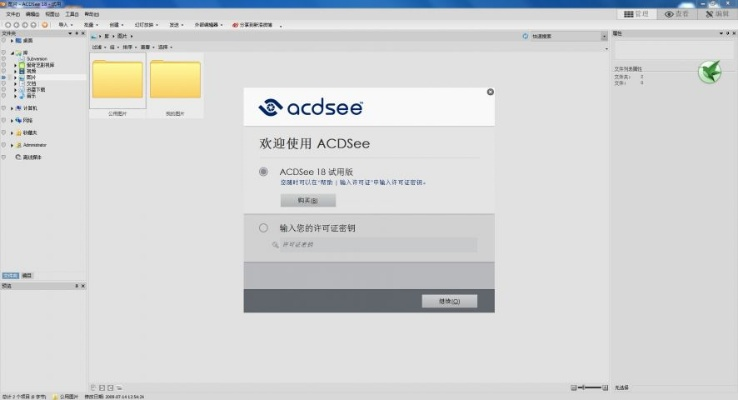
Task: Open the 导入 Import dropdown
Action: point(65,25)
